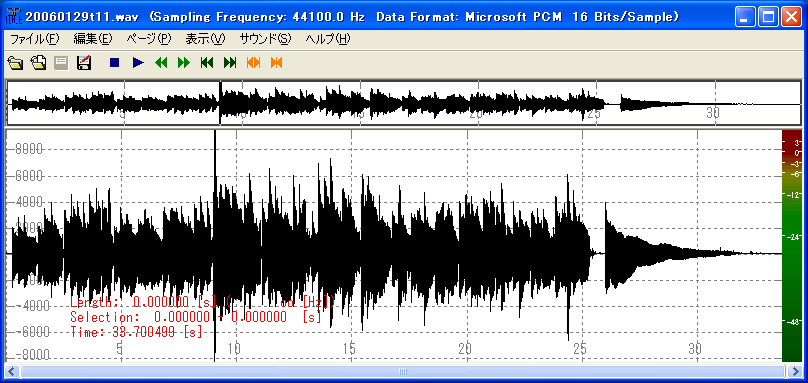Click the save-as floppy disk icon

(x=84, y=63)
